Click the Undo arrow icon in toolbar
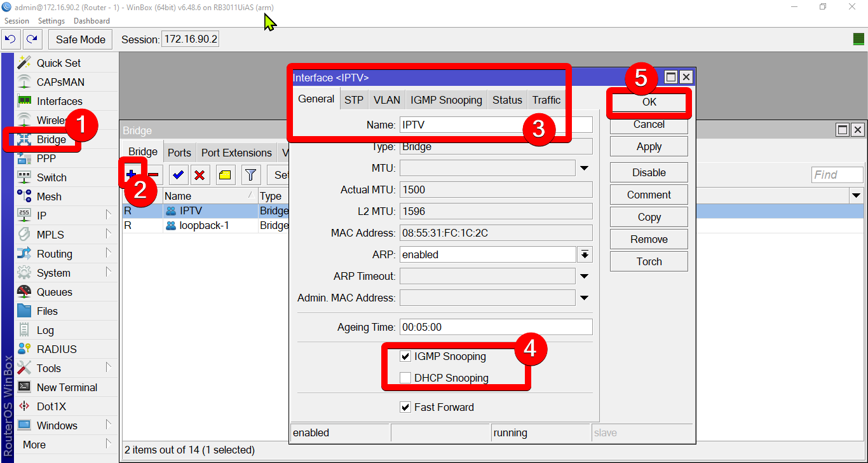868x463 pixels. (x=10, y=39)
